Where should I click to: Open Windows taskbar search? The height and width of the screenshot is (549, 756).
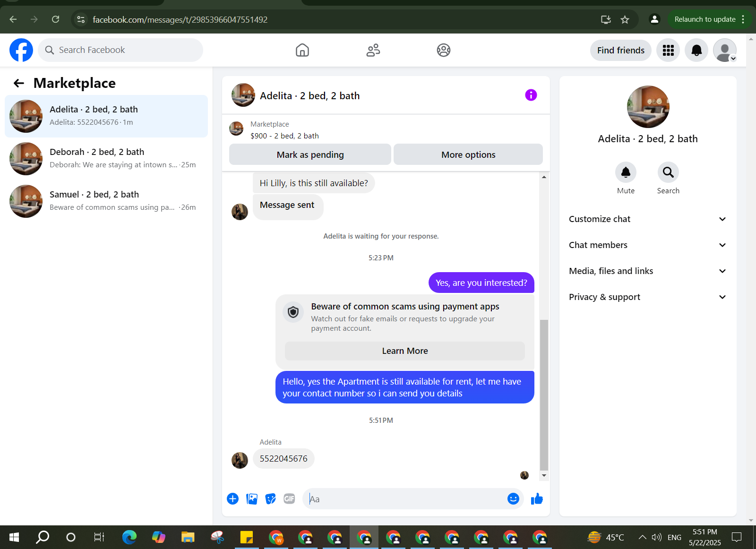point(43,537)
